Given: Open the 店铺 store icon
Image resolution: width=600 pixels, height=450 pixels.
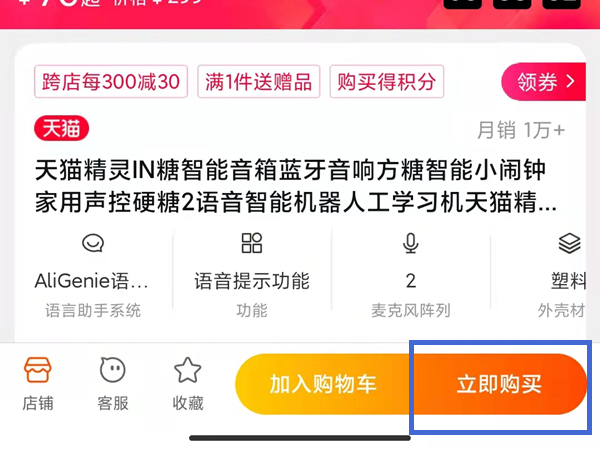Looking at the screenshot, I should [x=37, y=370].
